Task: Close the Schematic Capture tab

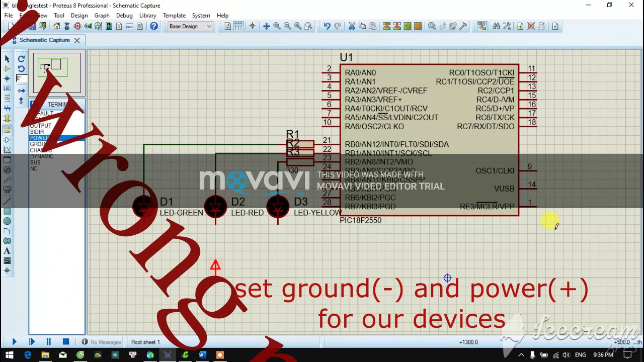Action: [x=77, y=40]
